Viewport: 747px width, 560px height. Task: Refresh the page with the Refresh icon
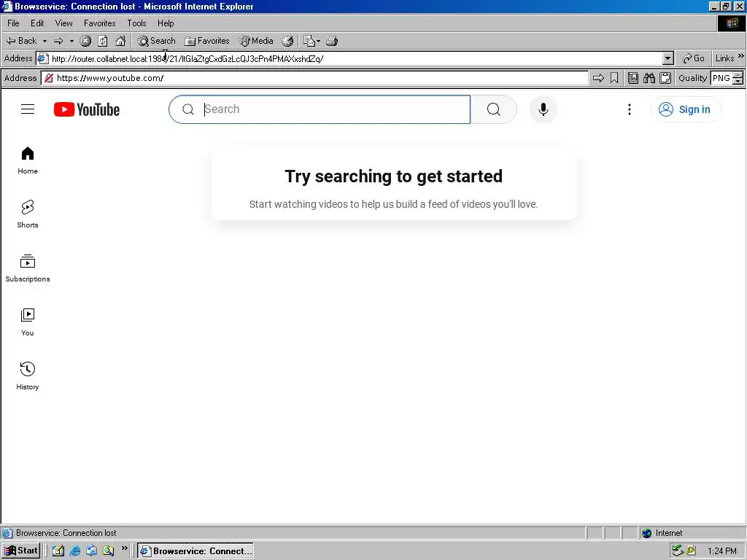[x=103, y=41]
